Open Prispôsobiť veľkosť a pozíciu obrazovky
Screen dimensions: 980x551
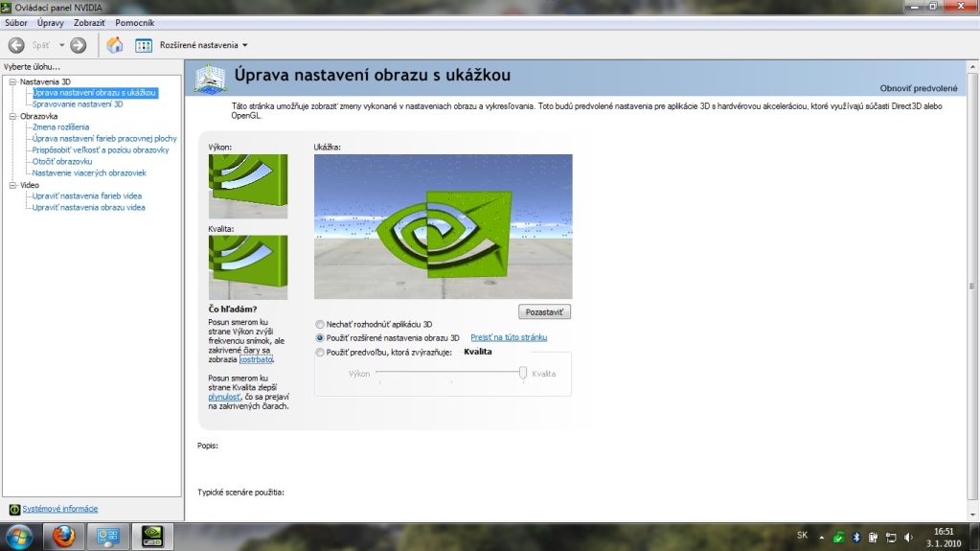pos(101,150)
